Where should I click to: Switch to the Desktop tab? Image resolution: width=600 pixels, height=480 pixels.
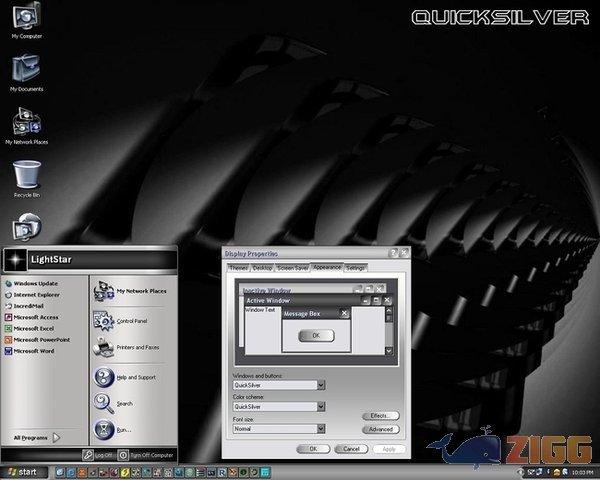pyautogui.click(x=262, y=268)
